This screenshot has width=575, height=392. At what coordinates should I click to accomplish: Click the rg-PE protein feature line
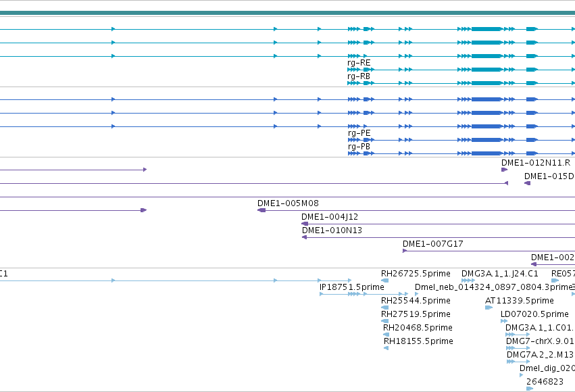pyautogui.click(x=461, y=140)
